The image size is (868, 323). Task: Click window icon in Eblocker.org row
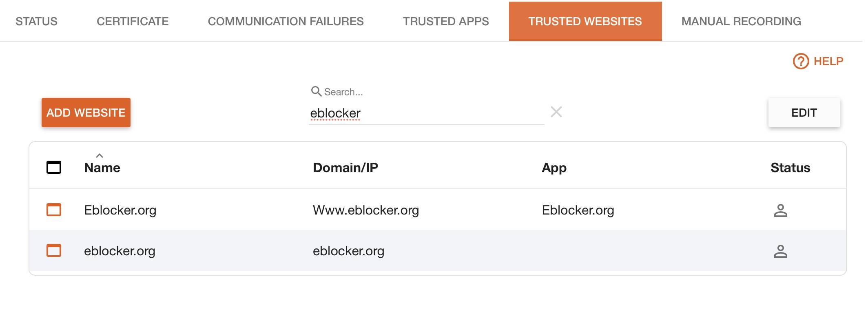[54, 210]
